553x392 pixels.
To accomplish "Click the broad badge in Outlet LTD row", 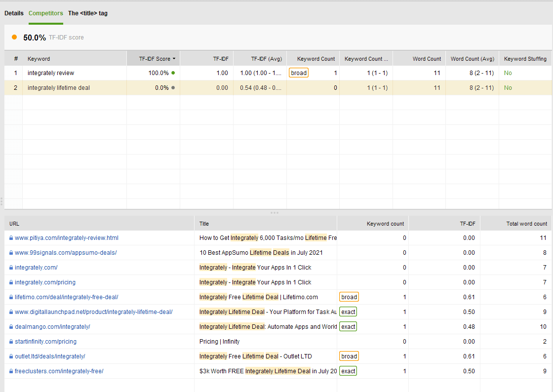I will point(349,356).
